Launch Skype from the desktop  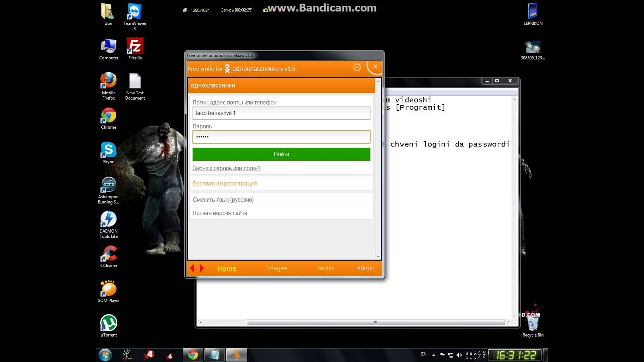(x=108, y=153)
